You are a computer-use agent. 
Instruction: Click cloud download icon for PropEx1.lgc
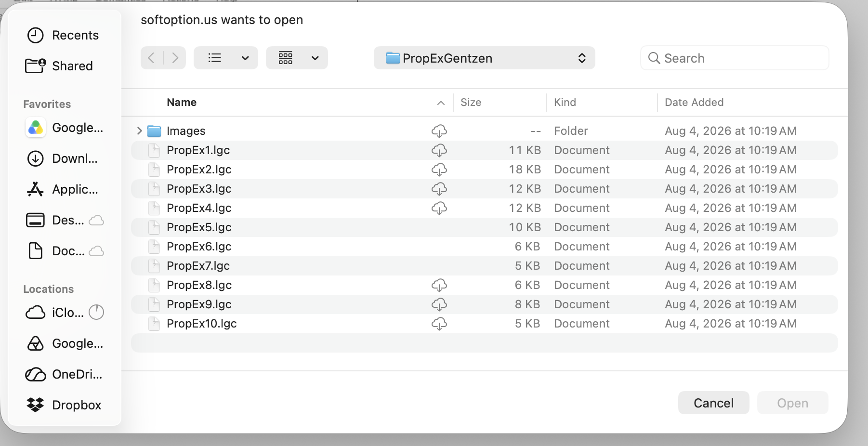439,150
